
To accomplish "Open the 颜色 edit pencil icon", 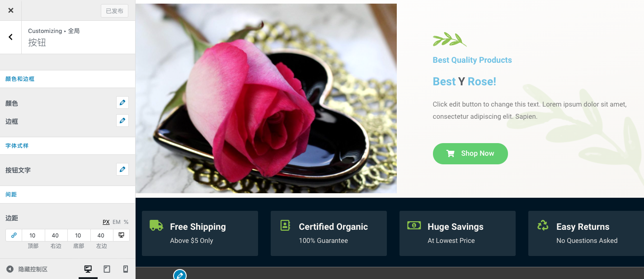I will pos(122,102).
